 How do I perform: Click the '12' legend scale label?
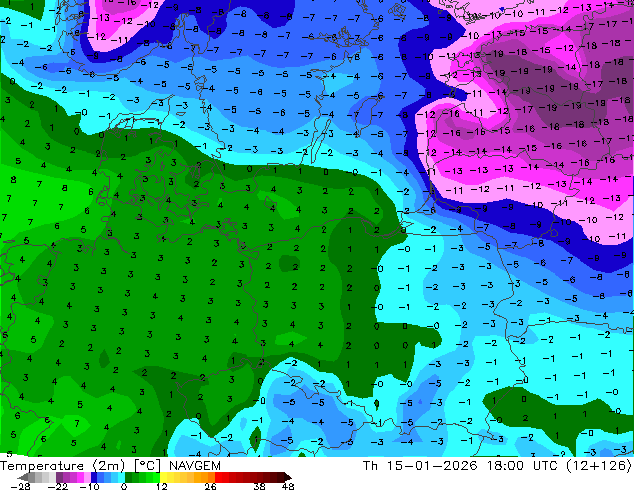[x=162, y=486]
